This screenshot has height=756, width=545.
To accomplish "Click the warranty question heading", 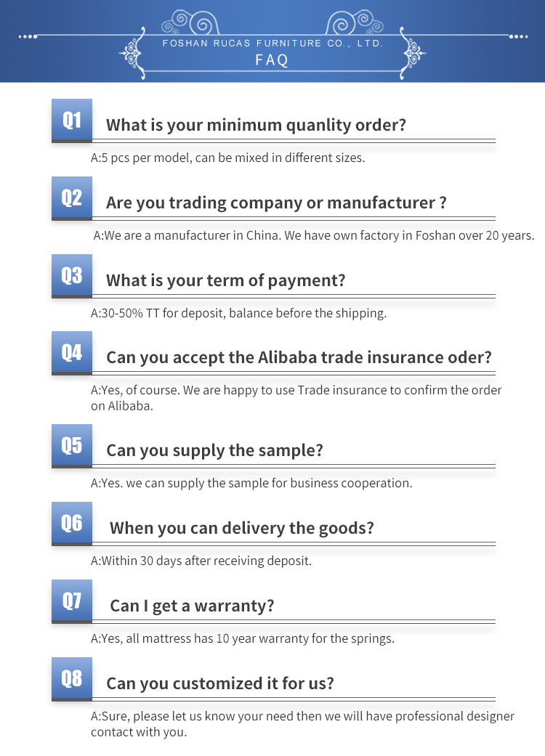I will [192, 606].
